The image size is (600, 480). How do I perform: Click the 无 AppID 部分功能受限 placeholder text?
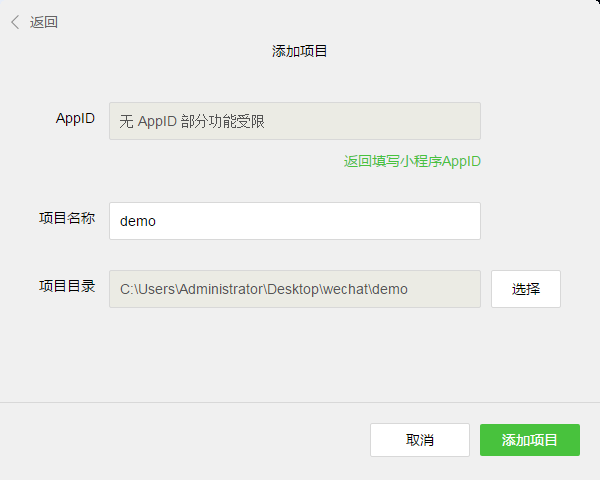click(x=192, y=122)
